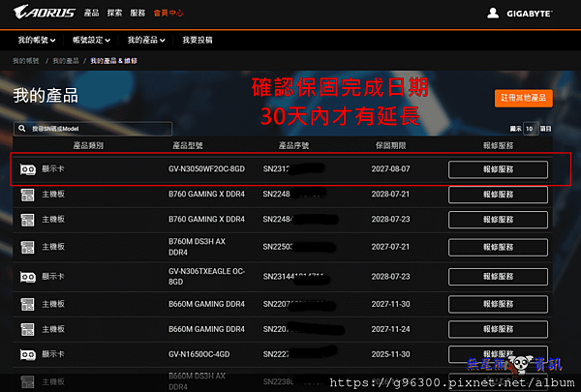This screenshot has width=581, height=392.
Task: Expand the 帳號設定 dropdown menu
Action: tap(91, 40)
